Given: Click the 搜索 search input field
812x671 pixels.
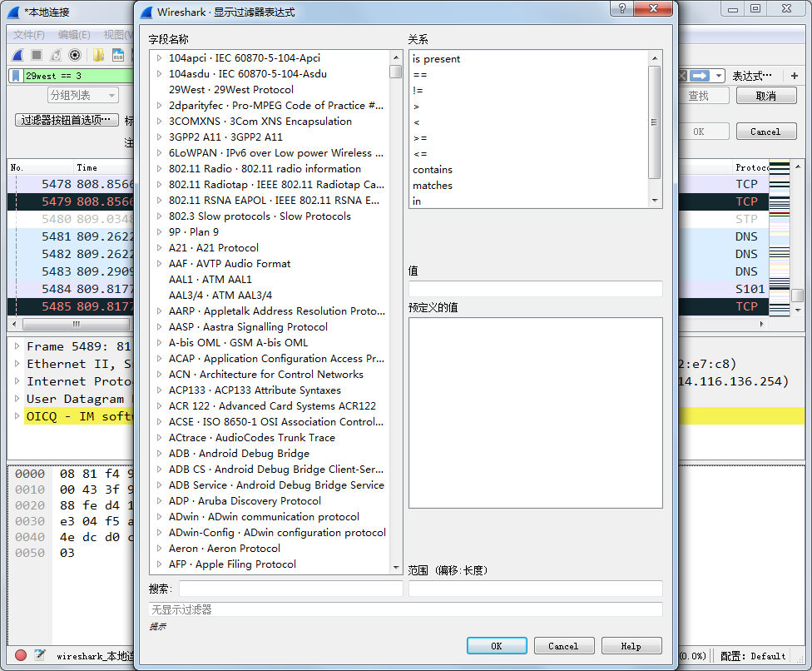Looking at the screenshot, I should [290, 589].
